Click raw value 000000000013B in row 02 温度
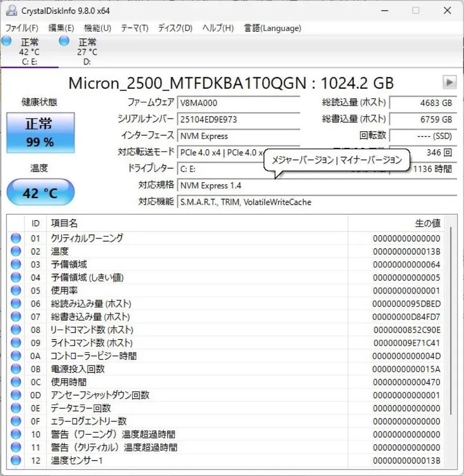The width and height of the screenshot is (464, 476). coord(407,252)
